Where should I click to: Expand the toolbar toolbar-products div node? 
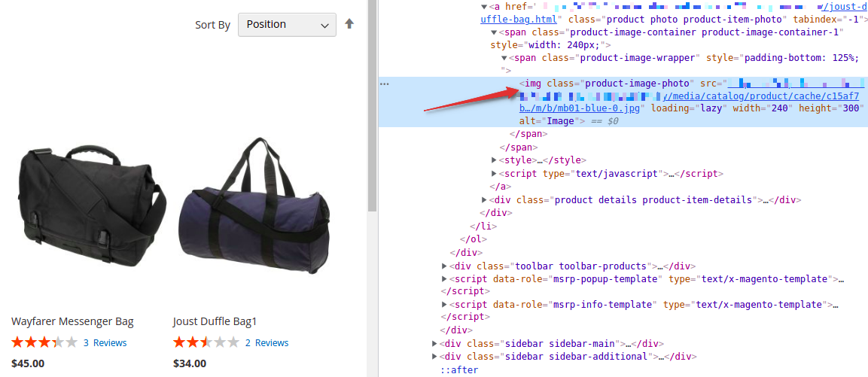[x=444, y=266]
